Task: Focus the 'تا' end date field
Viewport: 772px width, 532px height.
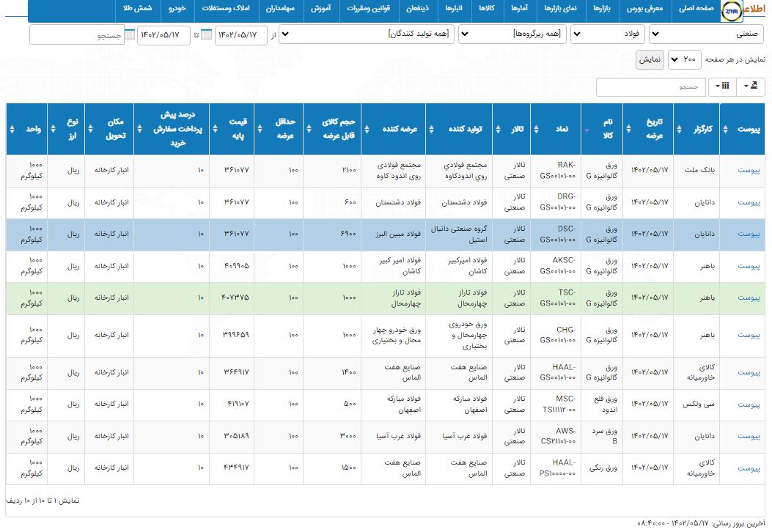Action: (x=163, y=35)
